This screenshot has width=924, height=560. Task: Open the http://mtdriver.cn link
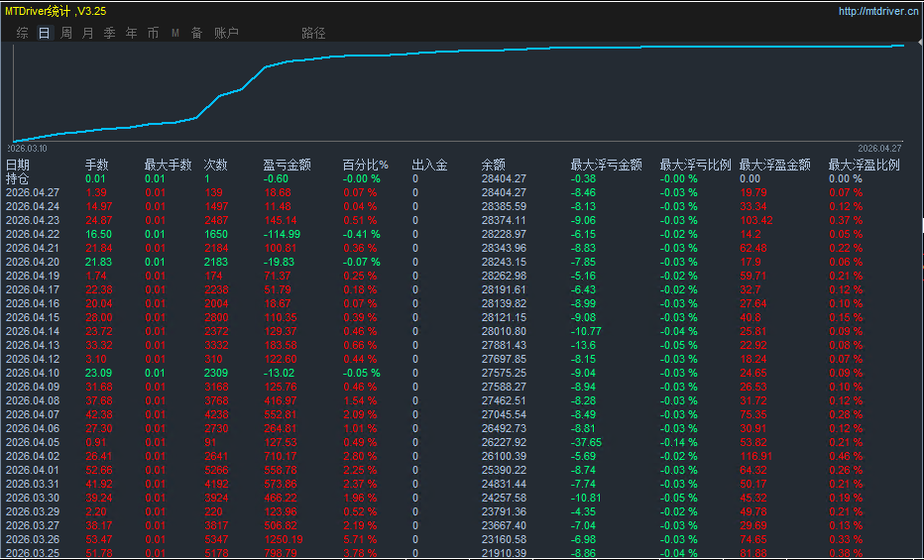878,11
